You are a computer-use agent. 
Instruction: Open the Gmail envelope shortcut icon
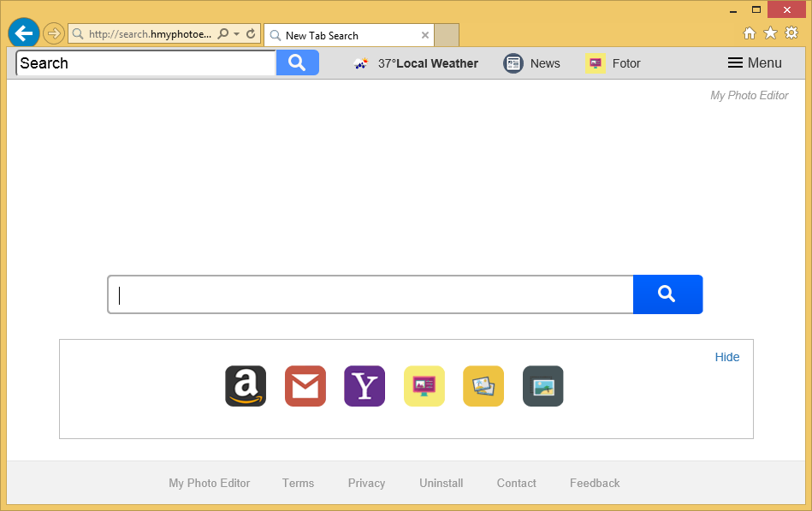click(305, 386)
